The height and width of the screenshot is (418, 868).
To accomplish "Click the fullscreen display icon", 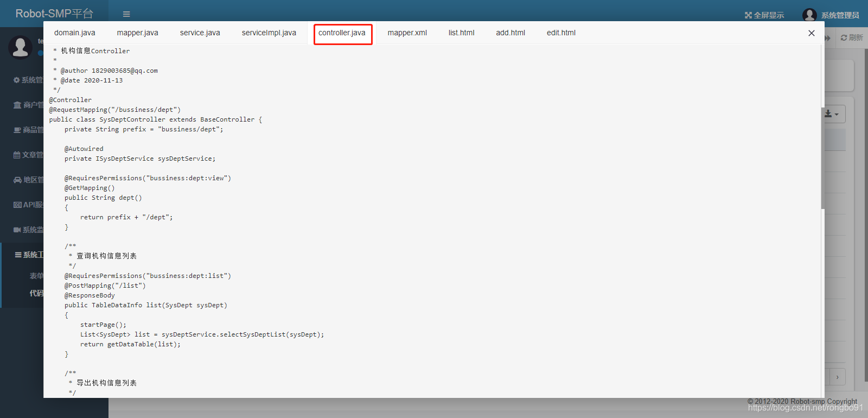I will point(748,15).
